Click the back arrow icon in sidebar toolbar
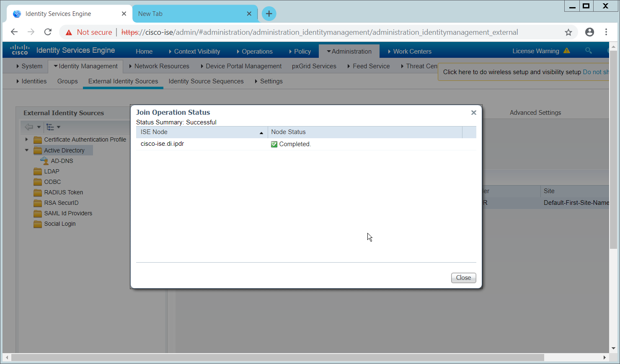 (x=29, y=127)
